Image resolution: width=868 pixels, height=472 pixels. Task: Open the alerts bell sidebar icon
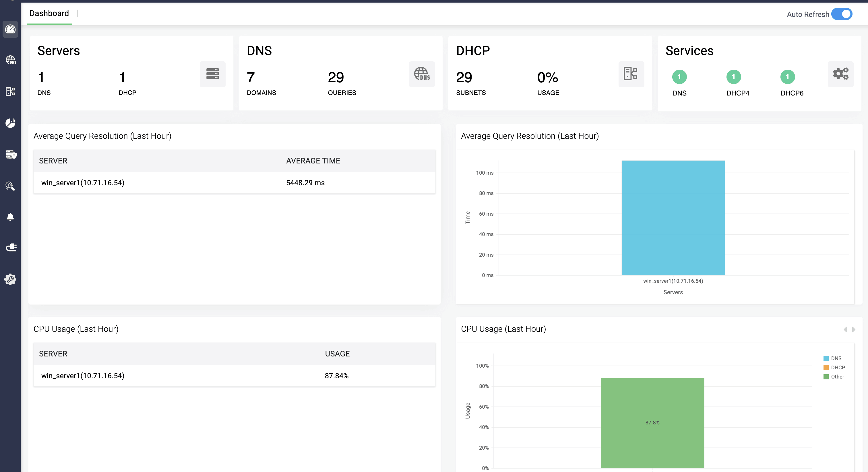coord(10,217)
